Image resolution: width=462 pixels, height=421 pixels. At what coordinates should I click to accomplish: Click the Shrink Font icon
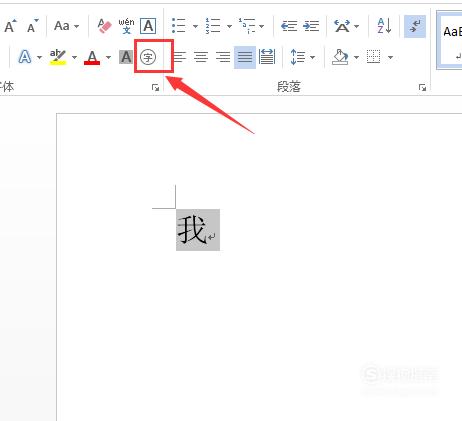click(32, 26)
